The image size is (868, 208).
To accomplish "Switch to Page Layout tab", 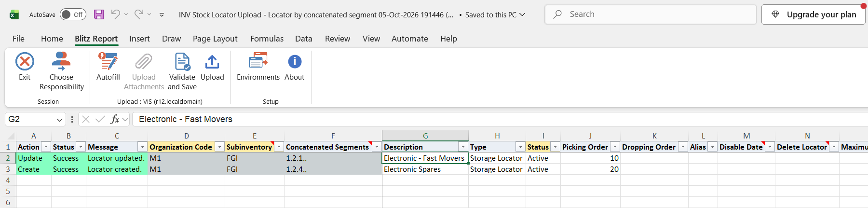I will click(215, 39).
